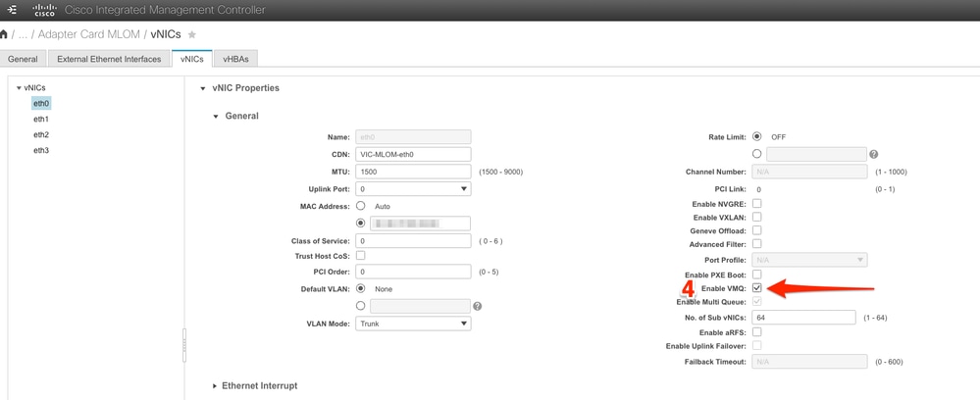
Task: Select Auto MAC Address radio button
Action: pos(360,205)
